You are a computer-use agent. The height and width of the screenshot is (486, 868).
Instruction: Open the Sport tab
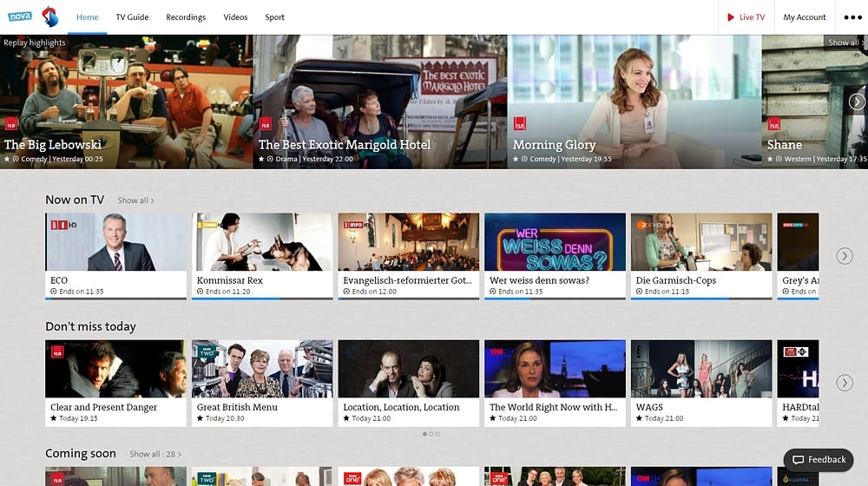click(274, 17)
